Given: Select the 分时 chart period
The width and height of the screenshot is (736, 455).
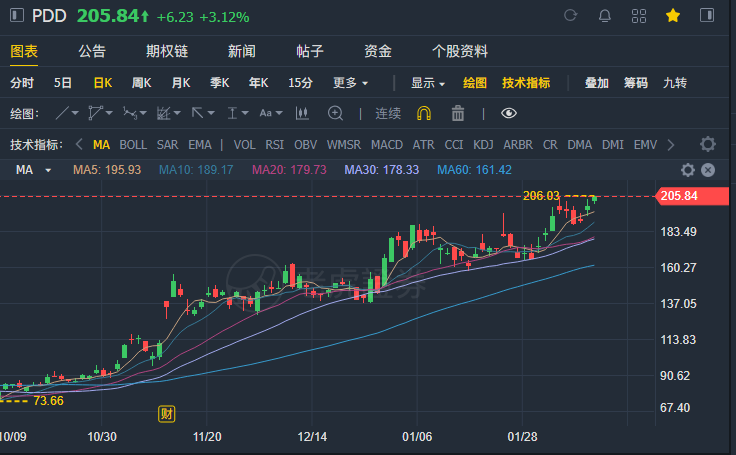Looking at the screenshot, I should coord(22,83).
